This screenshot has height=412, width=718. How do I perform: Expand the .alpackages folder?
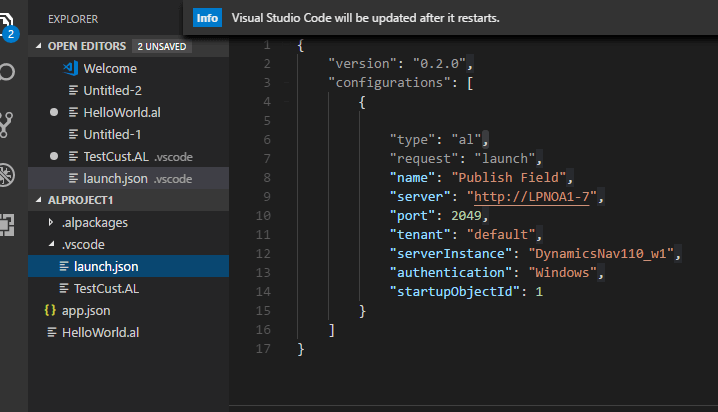tap(51, 222)
